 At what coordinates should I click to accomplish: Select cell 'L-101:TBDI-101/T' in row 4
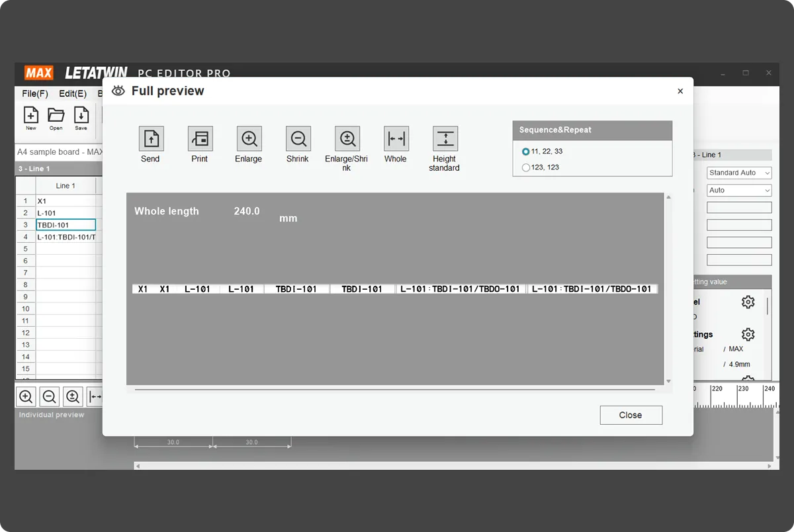tap(66, 237)
